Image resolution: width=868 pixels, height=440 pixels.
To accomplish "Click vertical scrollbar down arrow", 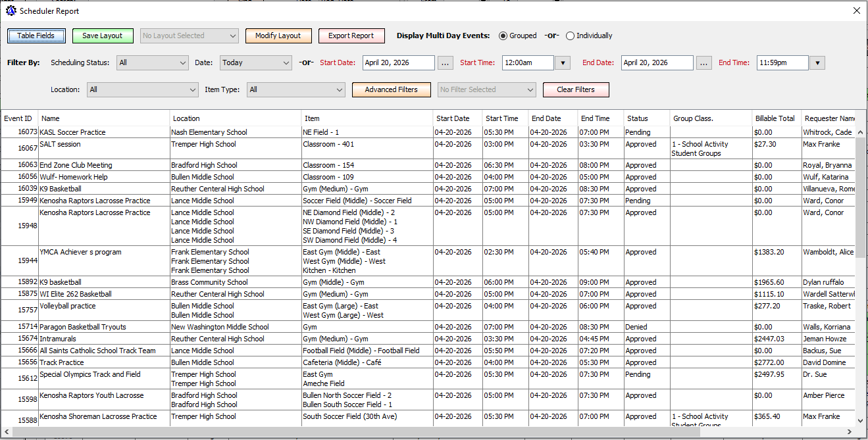I will click(861, 421).
